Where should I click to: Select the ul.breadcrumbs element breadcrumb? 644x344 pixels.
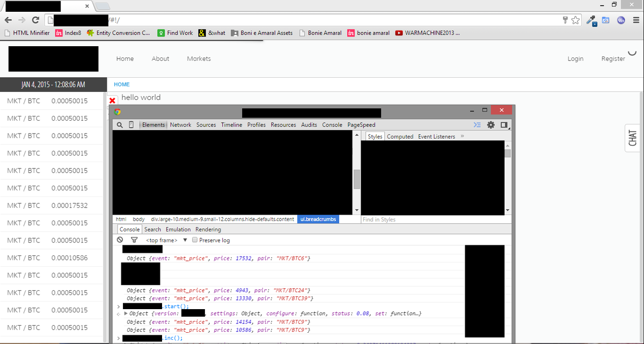click(x=319, y=219)
